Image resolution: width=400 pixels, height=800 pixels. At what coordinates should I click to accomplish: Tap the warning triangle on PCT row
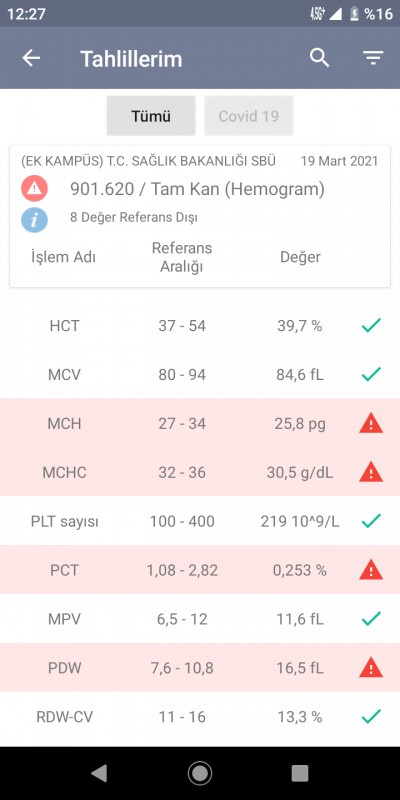point(371,570)
